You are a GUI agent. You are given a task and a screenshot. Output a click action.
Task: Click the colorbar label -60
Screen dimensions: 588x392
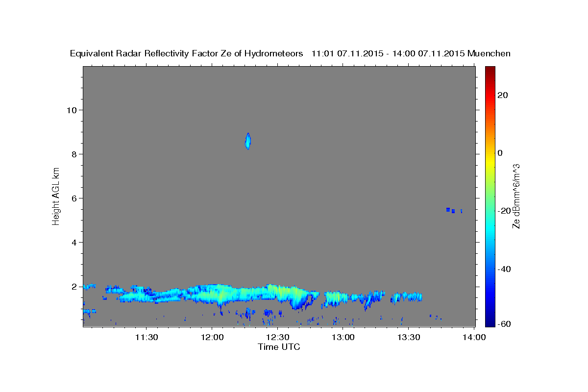504,324
